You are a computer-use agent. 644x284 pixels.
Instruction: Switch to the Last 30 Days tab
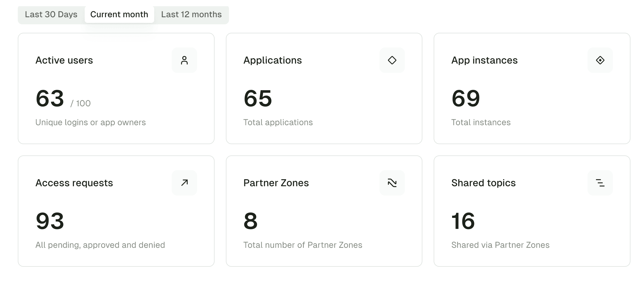[51, 14]
